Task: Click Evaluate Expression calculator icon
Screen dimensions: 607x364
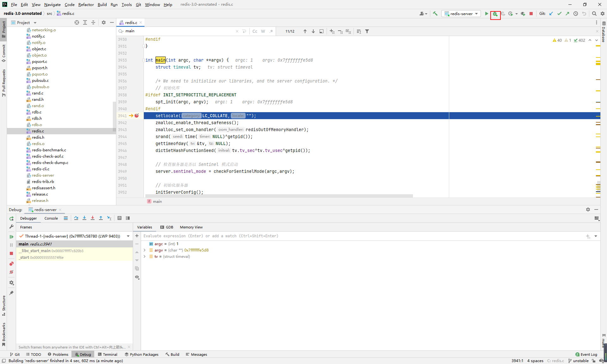Action: tap(120, 218)
